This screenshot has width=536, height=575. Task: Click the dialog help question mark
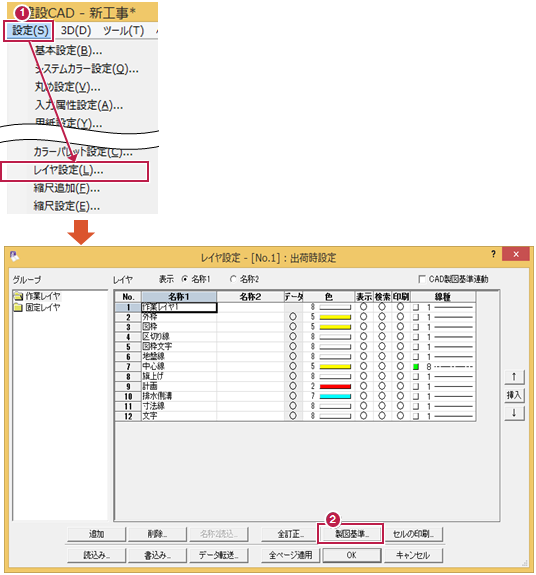(x=493, y=254)
